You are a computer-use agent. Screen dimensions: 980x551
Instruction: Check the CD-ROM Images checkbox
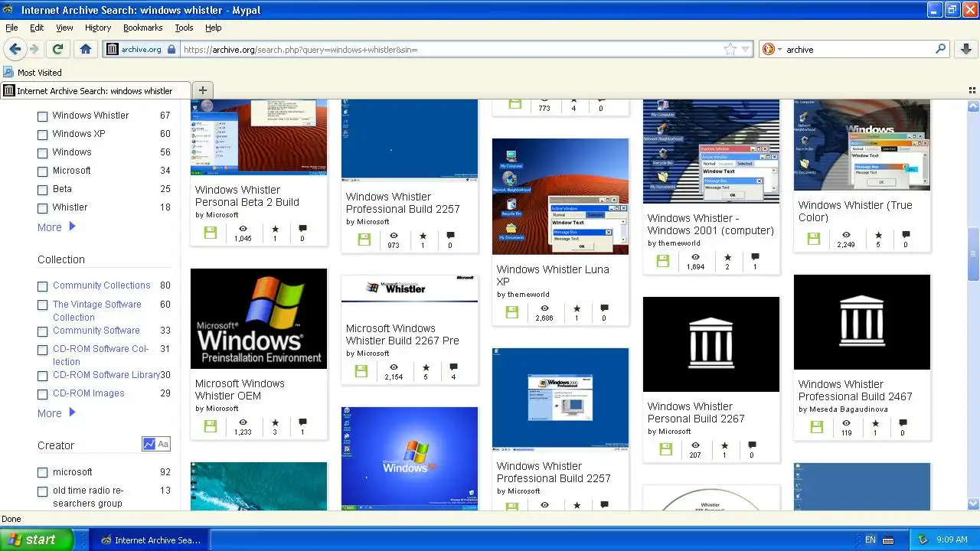[43, 394]
